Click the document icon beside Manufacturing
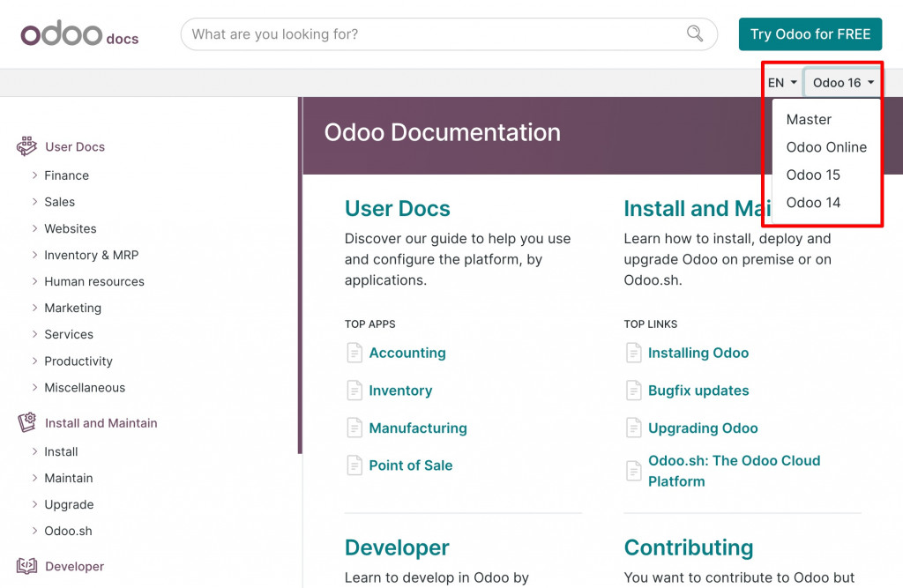The height and width of the screenshot is (588, 903). point(354,428)
